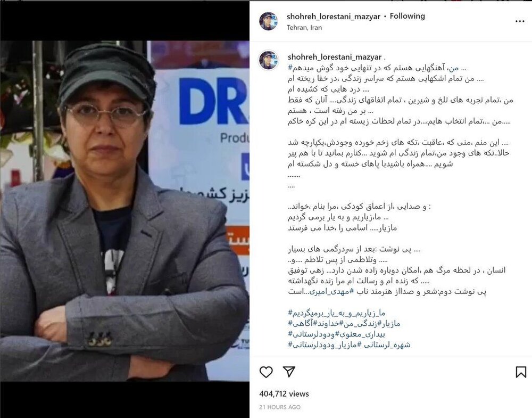Open hashtag ما_زیاریم_و_به_یار_برمیگردیم
The height and width of the screenshot is (418, 532).
pos(337,313)
